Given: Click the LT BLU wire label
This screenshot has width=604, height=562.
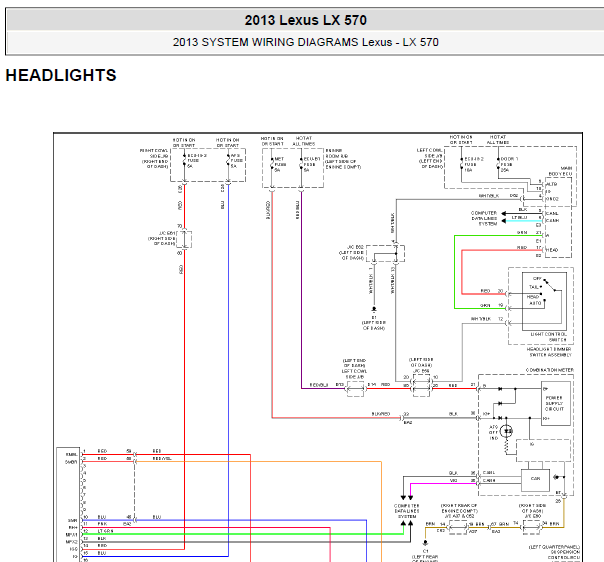Looking at the screenshot, I should pos(519,218).
